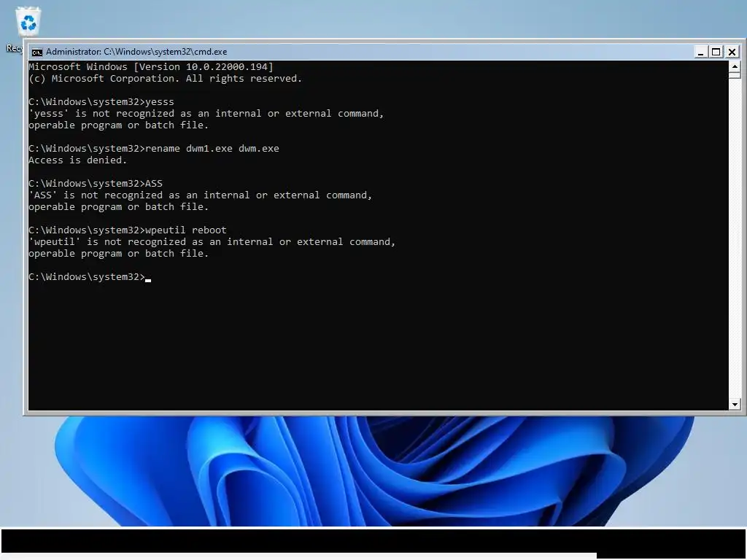Close the Administrator cmd.exe window
747x560 pixels.
732,52
